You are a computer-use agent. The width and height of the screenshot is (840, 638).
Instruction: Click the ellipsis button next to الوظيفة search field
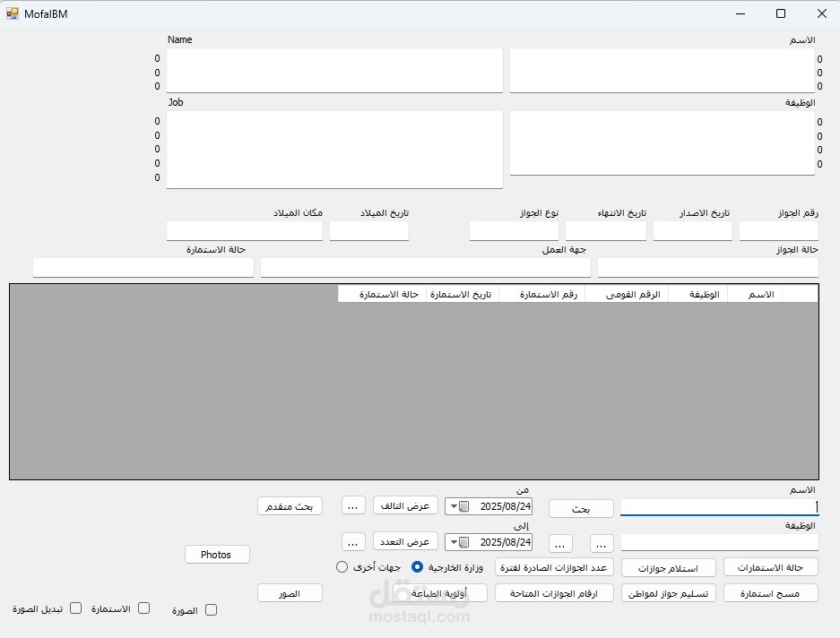coord(602,544)
